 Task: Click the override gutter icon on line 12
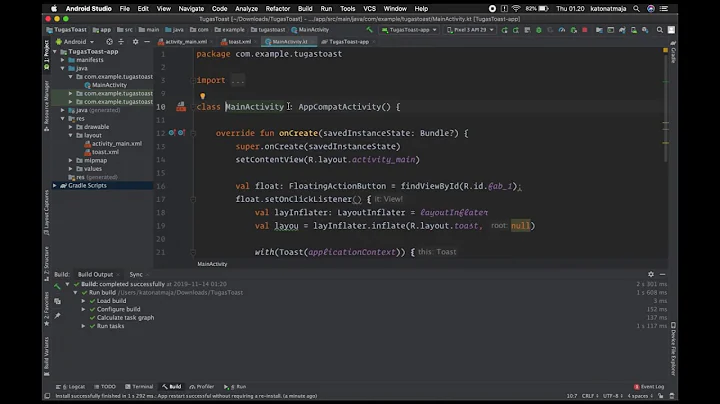pos(172,133)
